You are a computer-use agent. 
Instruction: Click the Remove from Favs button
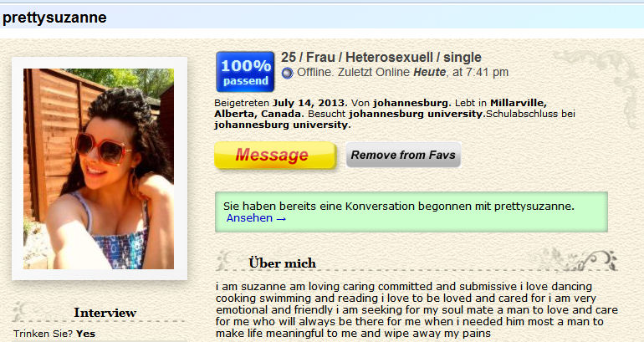(x=403, y=155)
